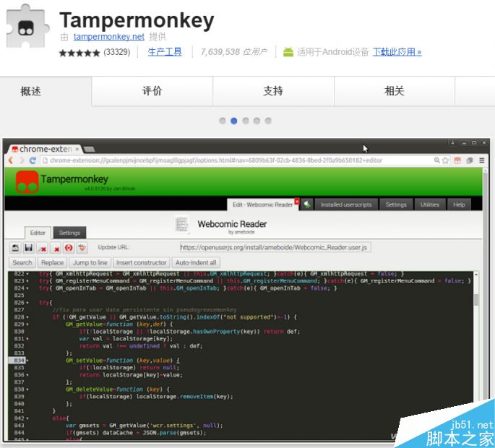Select the first carousel dot

coord(223,121)
